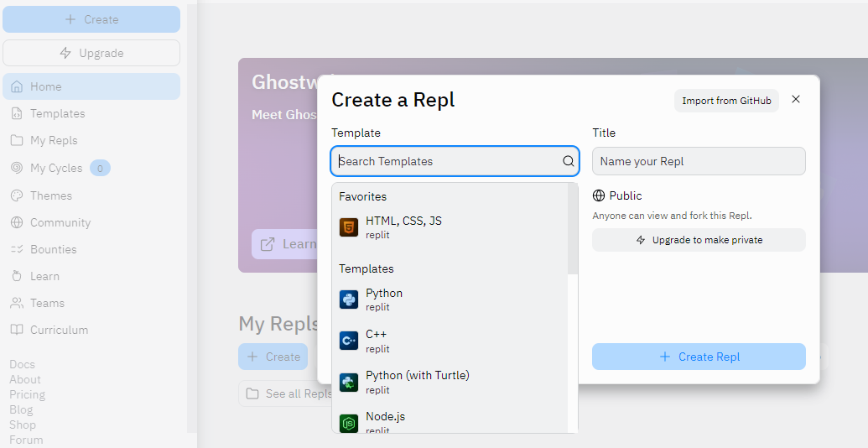Viewport: 868px width, 448px height.
Task: Click the Upgrade button in sidebar
Action: pyautogui.click(x=91, y=53)
